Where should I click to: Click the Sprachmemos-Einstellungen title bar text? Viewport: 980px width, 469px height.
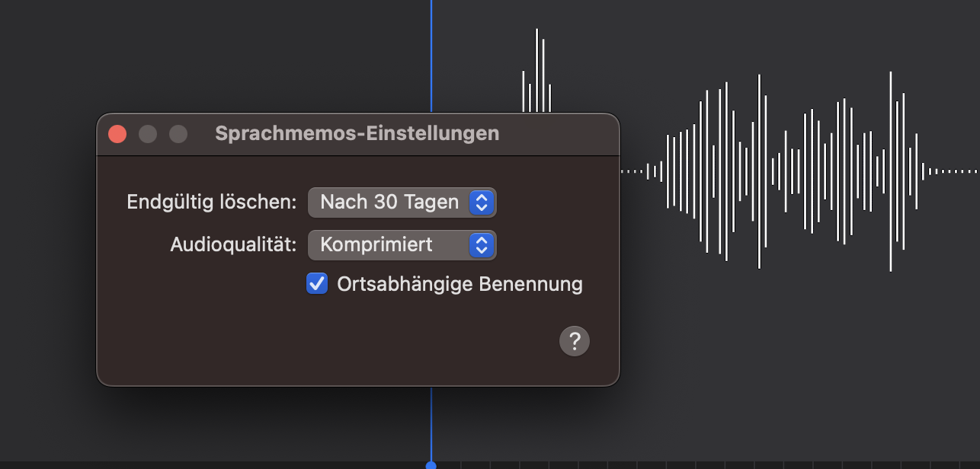pyautogui.click(x=357, y=134)
